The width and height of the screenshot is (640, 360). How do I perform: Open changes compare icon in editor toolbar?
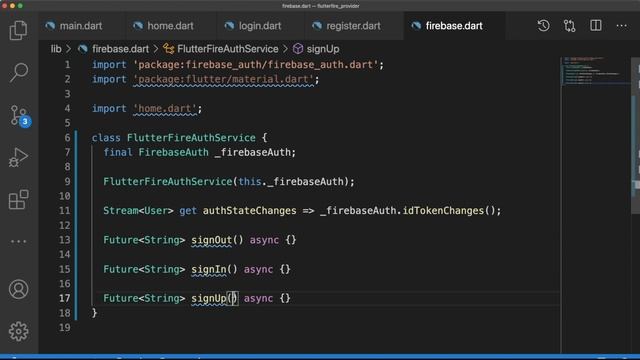tap(569, 26)
